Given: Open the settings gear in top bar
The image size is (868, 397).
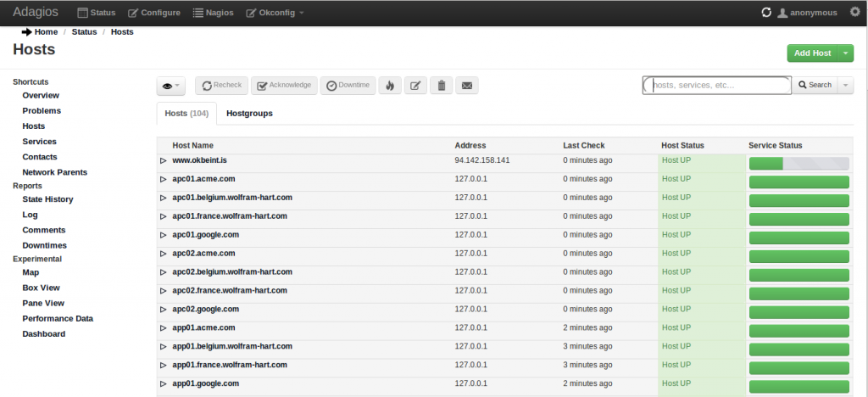Looking at the screenshot, I should [854, 12].
